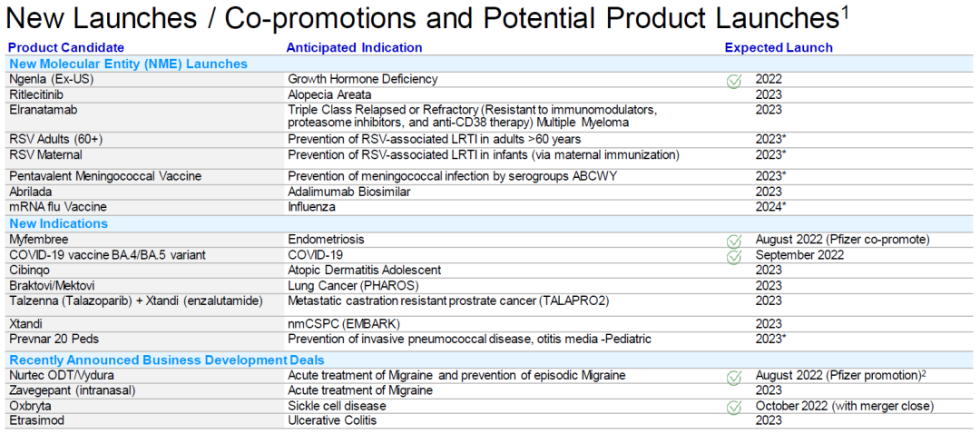Image resolution: width=980 pixels, height=434 pixels.
Task: Click Lung Cancer (PHAROS)
Action: (x=353, y=285)
